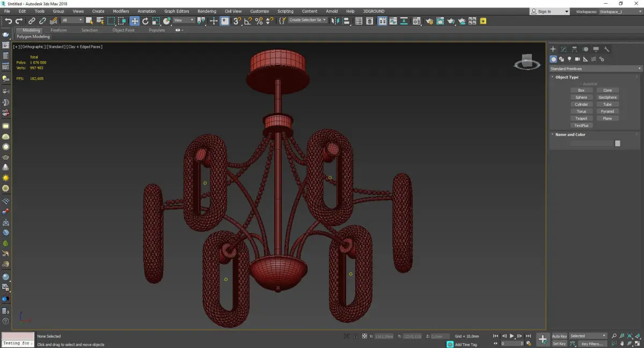Create a Teapot primitive button
644x348 pixels.
click(581, 119)
